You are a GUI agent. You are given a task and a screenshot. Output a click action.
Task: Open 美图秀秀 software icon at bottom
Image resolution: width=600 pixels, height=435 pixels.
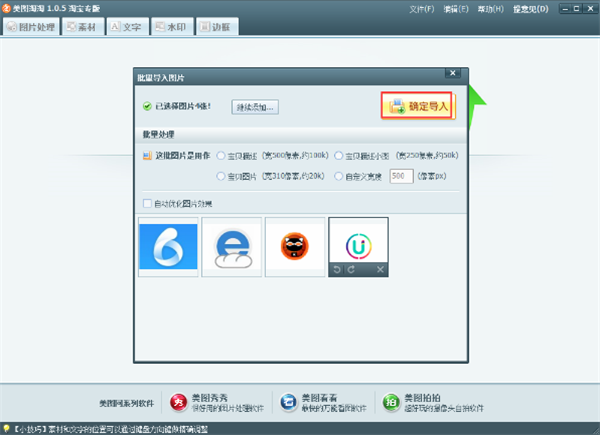[x=179, y=401]
